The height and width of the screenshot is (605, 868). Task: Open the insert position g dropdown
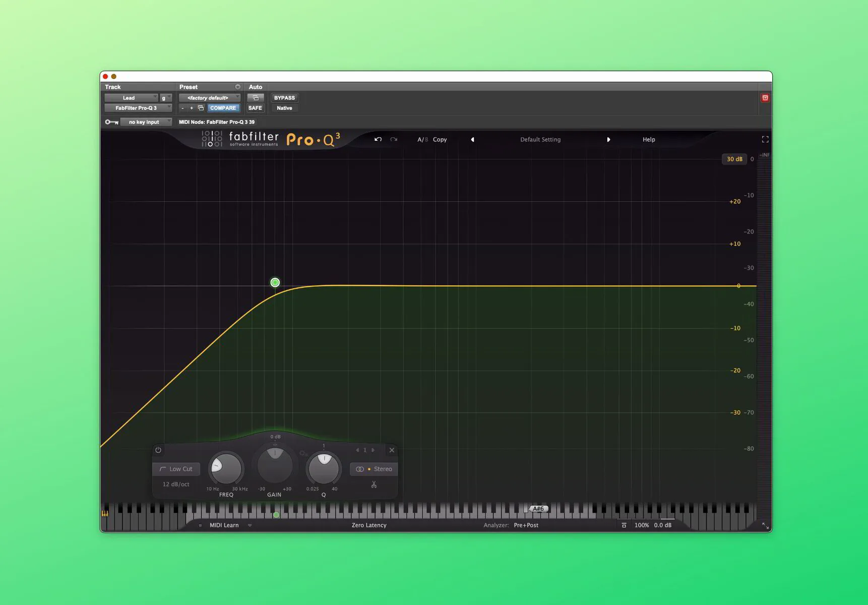tap(166, 98)
